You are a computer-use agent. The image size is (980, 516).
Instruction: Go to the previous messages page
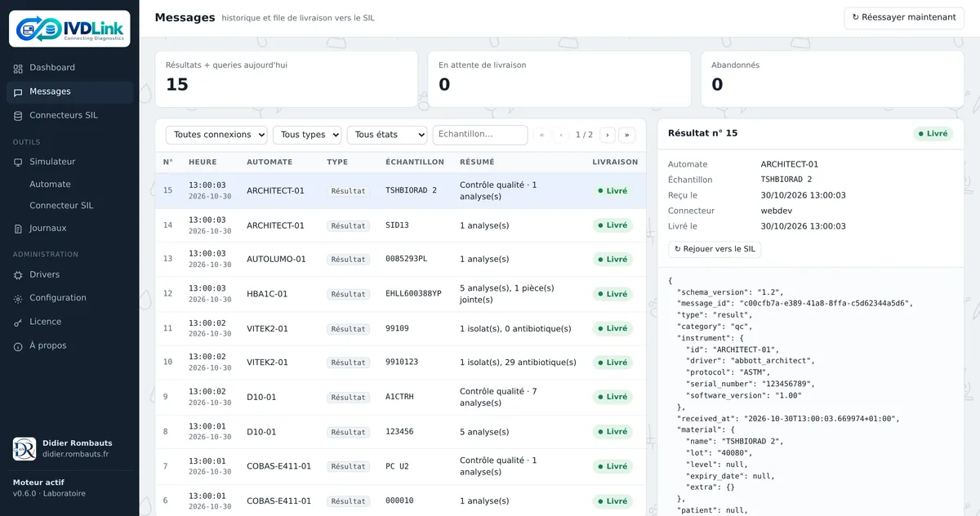(x=561, y=135)
